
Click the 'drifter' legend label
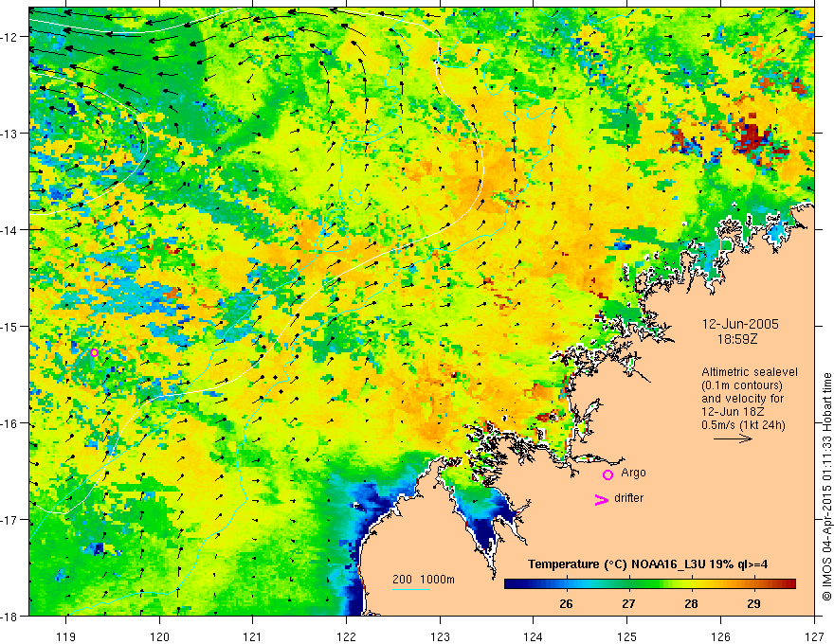(628, 498)
